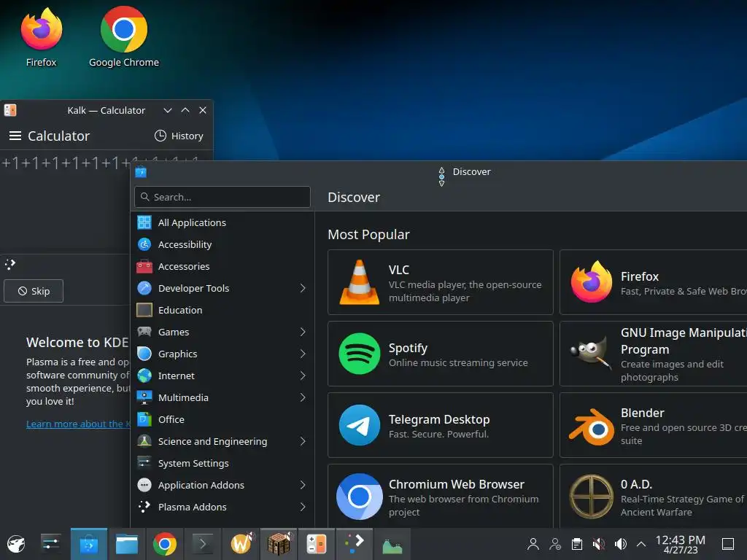
Task: Click the show desktop button
Action: point(728,544)
